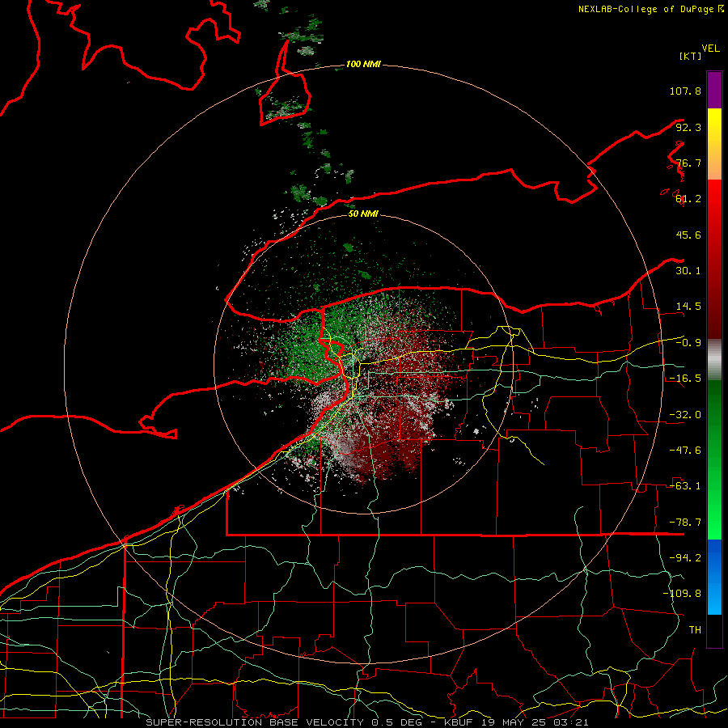
Task: Click the -94.2 legend value
Action: [x=685, y=557]
